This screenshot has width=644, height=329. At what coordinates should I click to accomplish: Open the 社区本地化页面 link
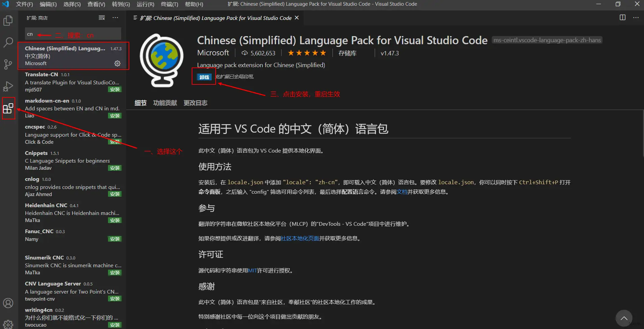pyautogui.click(x=300, y=238)
